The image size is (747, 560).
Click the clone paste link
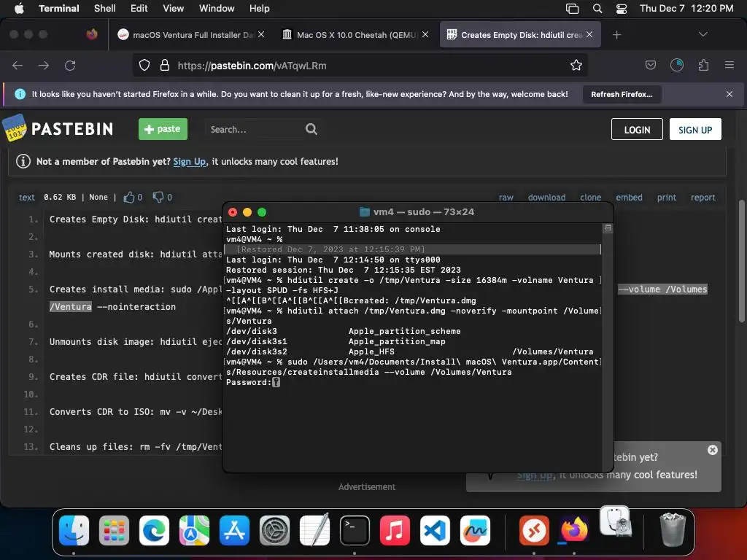[x=590, y=197]
